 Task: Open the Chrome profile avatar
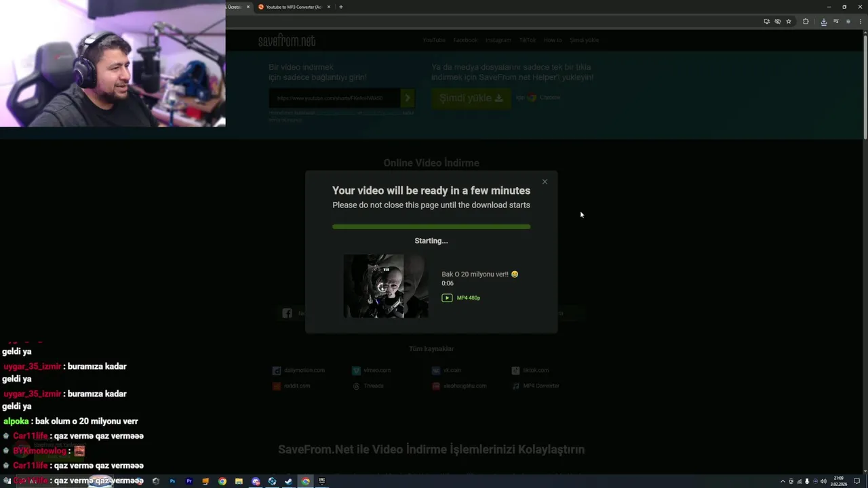(848, 22)
